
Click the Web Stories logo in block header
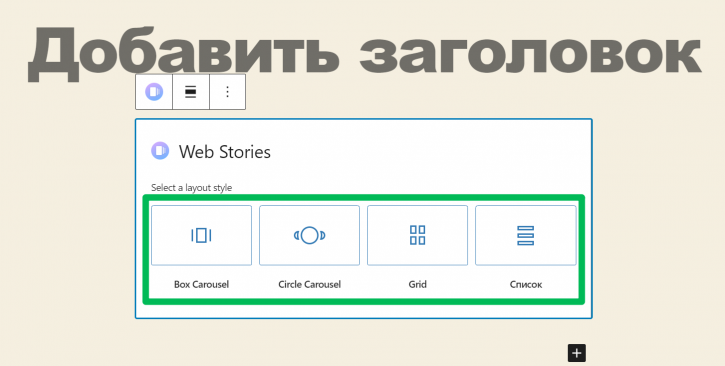pos(160,151)
